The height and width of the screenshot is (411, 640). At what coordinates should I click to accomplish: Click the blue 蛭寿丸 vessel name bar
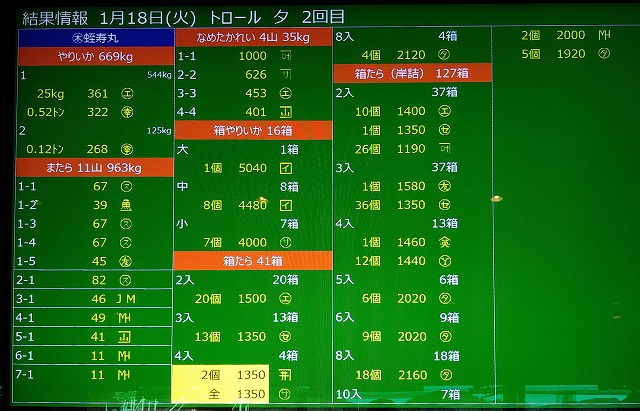pos(95,37)
